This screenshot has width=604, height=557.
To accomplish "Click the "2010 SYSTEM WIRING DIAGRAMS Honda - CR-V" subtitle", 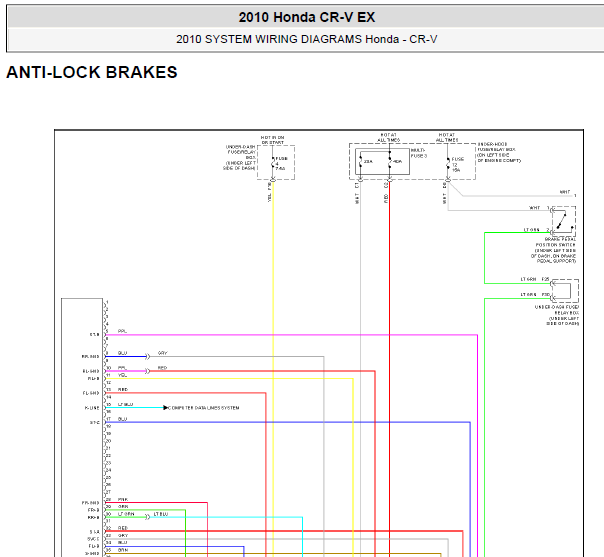I will coord(307,39).
